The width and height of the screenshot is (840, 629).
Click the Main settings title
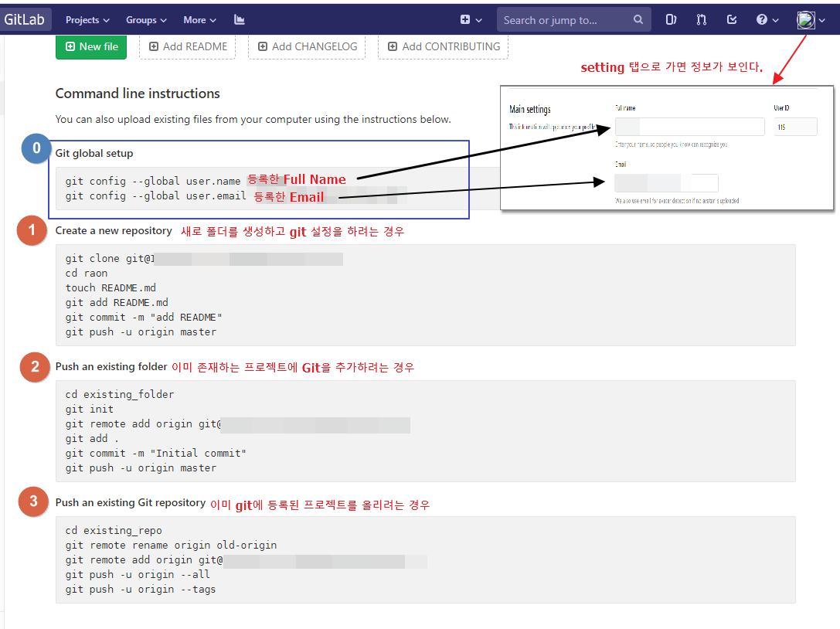tap(530, 109)
